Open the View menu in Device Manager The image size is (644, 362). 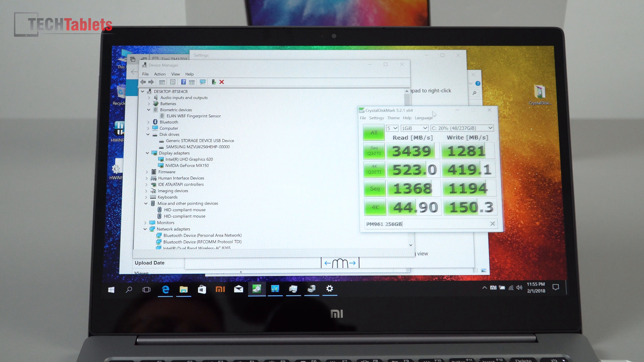pyautogui.click(x=175, y=74)
